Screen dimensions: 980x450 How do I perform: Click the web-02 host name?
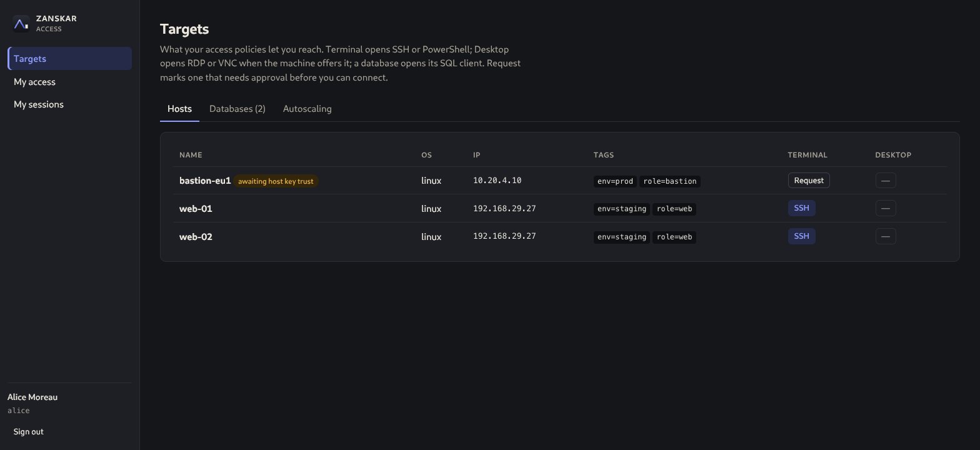(196, 237)
